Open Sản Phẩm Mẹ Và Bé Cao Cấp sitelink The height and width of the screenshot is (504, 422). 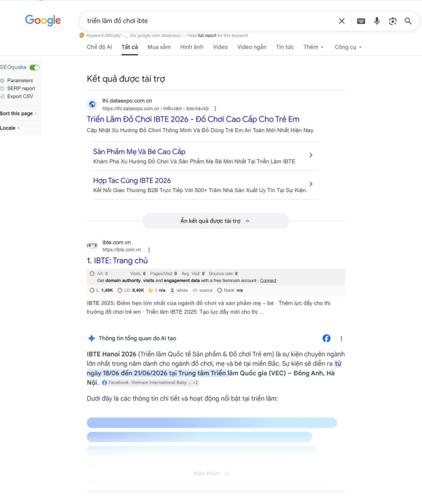coord(139,151)
